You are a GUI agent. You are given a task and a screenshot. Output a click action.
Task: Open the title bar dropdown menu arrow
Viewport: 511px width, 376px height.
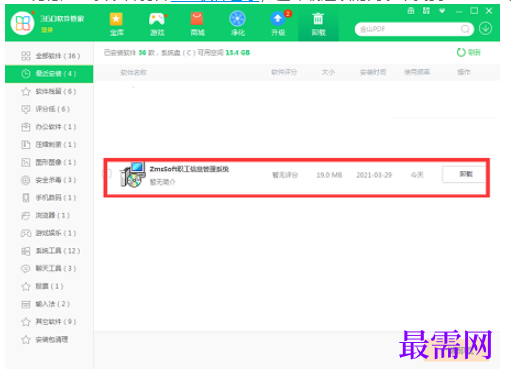point(442,11)
